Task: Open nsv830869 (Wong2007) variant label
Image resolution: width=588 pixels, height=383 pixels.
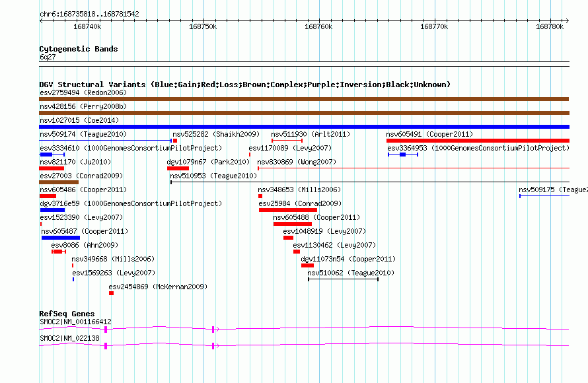Action: (x=297, y=162)
